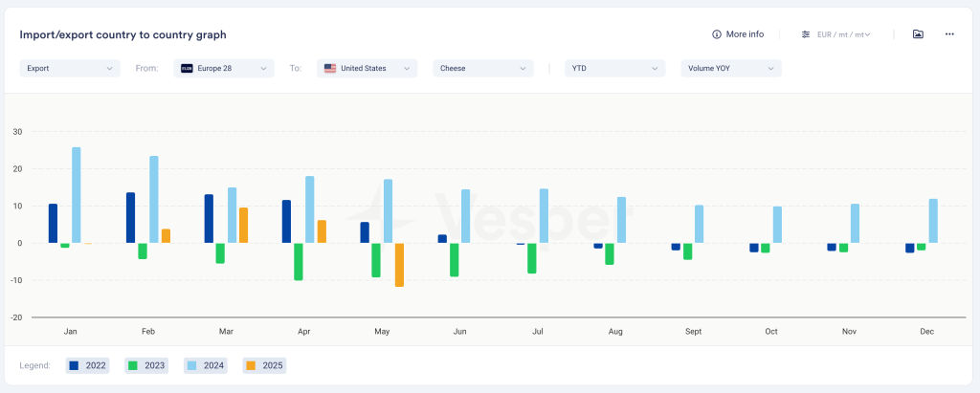The image size is (980, 393).
Task: Click the 2025 bar for May
Action: 399,265
